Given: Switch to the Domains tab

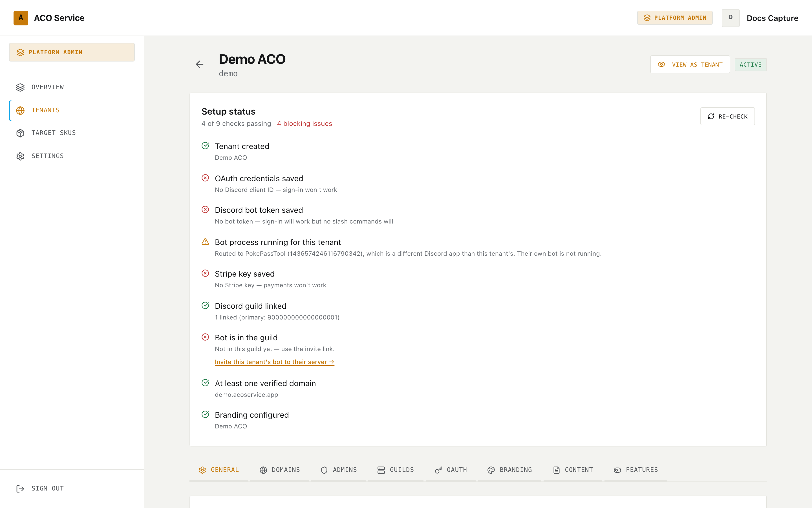Looking at the screenshot, I should [x=280, y=470].
